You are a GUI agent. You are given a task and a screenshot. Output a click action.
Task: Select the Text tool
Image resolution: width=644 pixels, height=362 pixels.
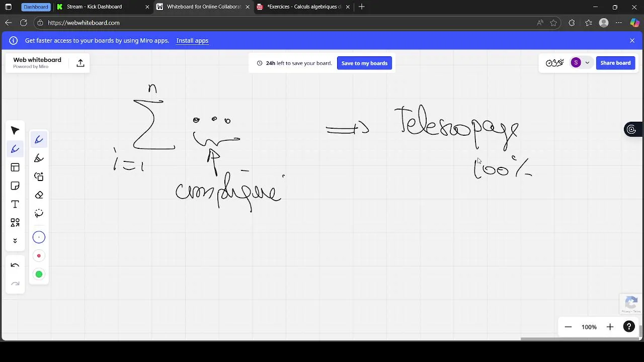15,204
